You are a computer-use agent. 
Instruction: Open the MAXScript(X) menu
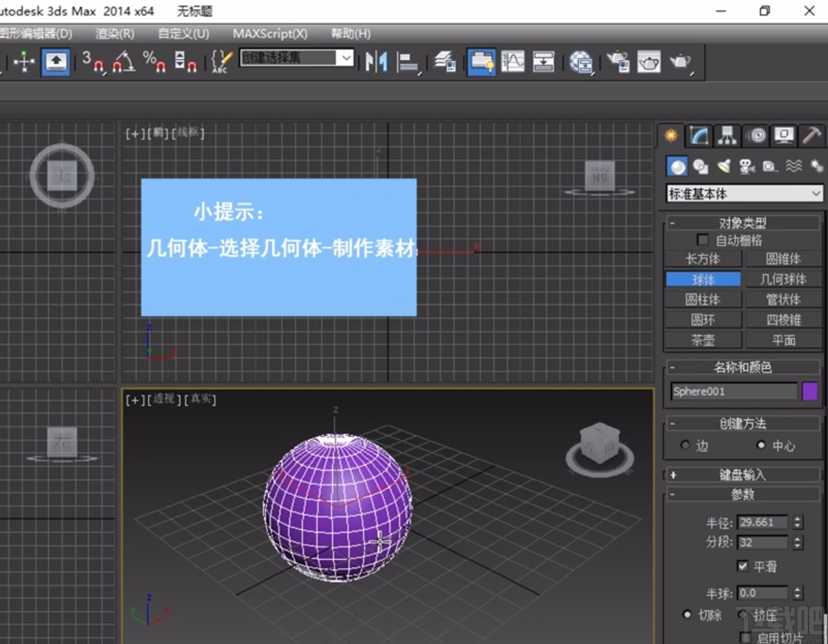(x=270, y=33)
